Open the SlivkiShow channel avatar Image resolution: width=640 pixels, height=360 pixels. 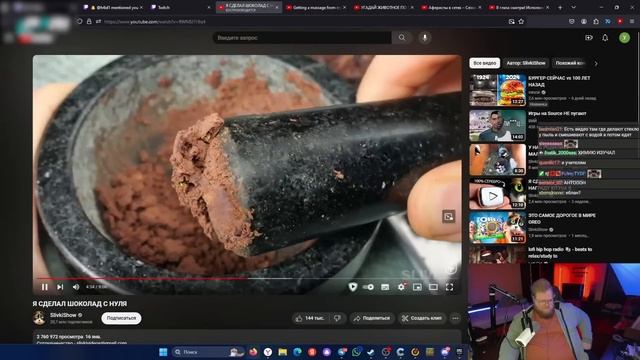pos(39,318)
